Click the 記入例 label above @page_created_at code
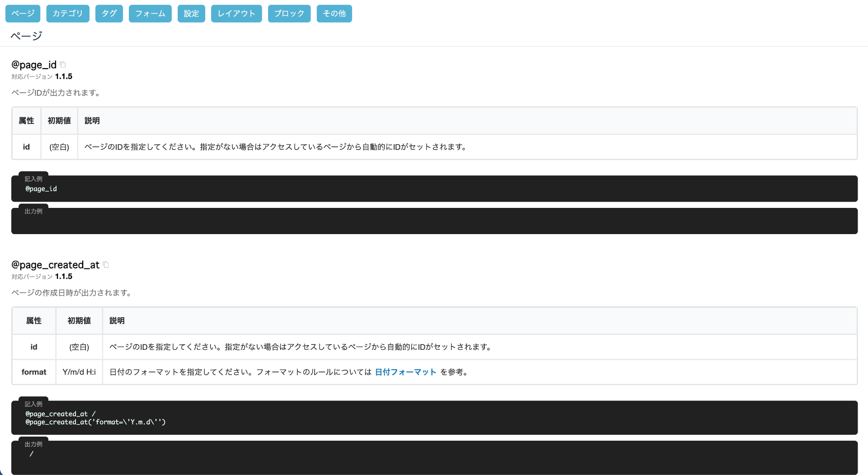Image resolution: width=868 pixels, height=475 pixels. tap(33, 404)
